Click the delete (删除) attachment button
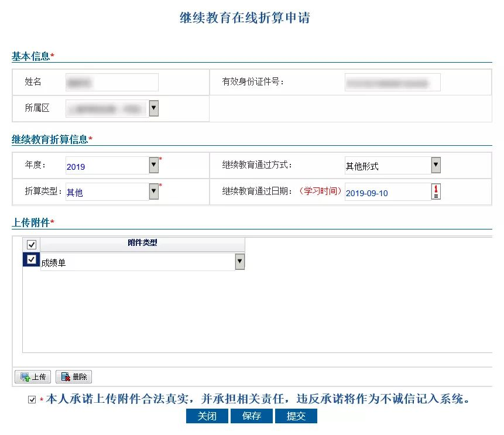This screenshot has width=504, height=435. pos(74,377)
